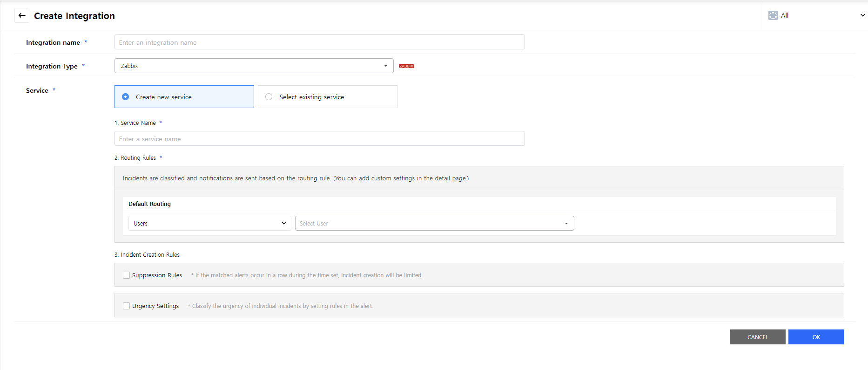
Task: Click the red Zabbix logo
Action: click(406, 66)
